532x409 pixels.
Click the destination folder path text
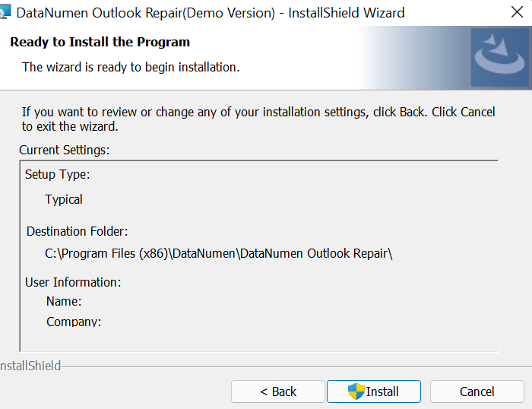coord(219,254)
